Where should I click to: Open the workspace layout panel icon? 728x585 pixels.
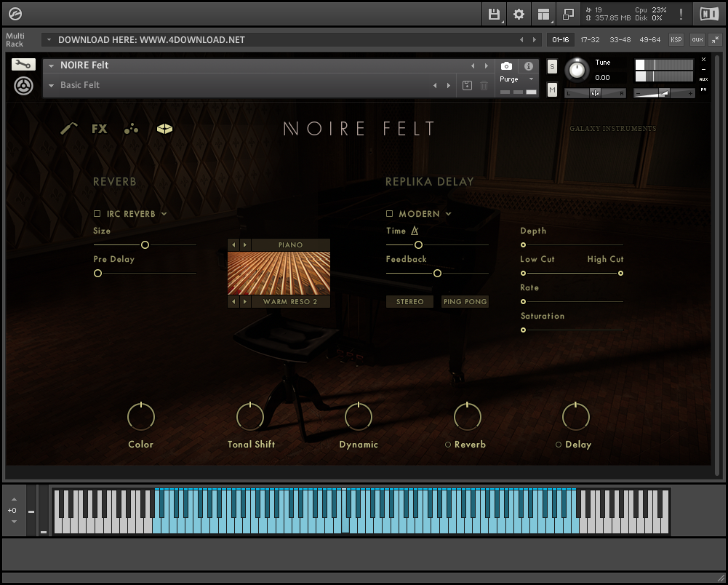(x=543, y=14)
